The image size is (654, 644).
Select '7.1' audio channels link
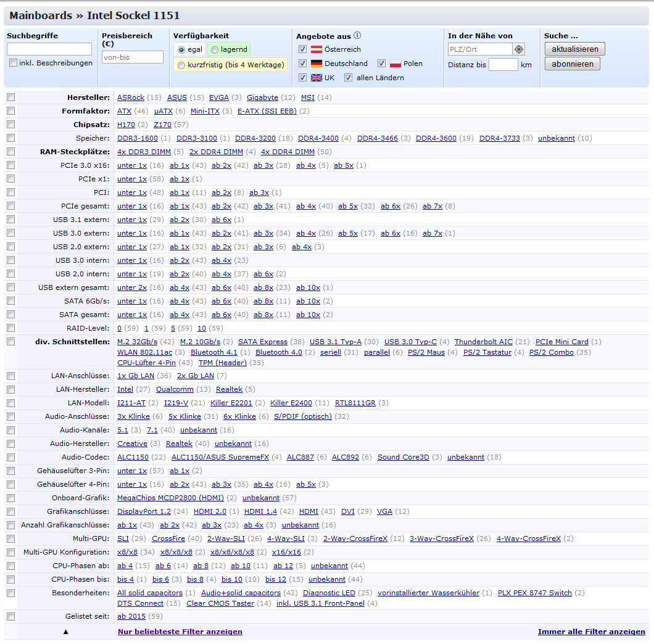click(x=152, y=429)
